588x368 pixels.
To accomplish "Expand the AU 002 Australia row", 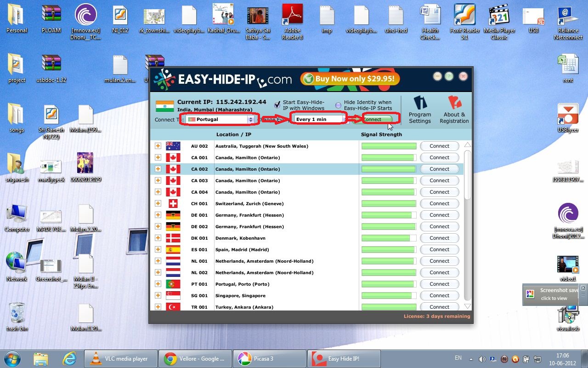I will point(158,146).
